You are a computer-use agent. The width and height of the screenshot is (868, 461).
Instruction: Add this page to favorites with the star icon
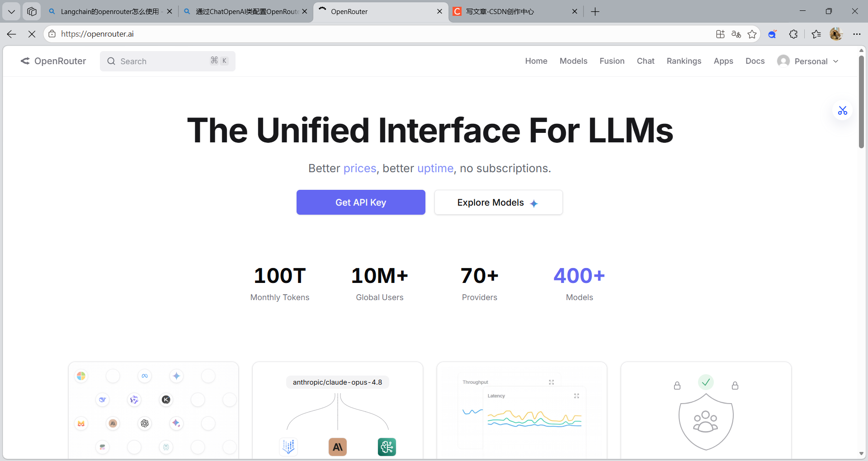752,34
